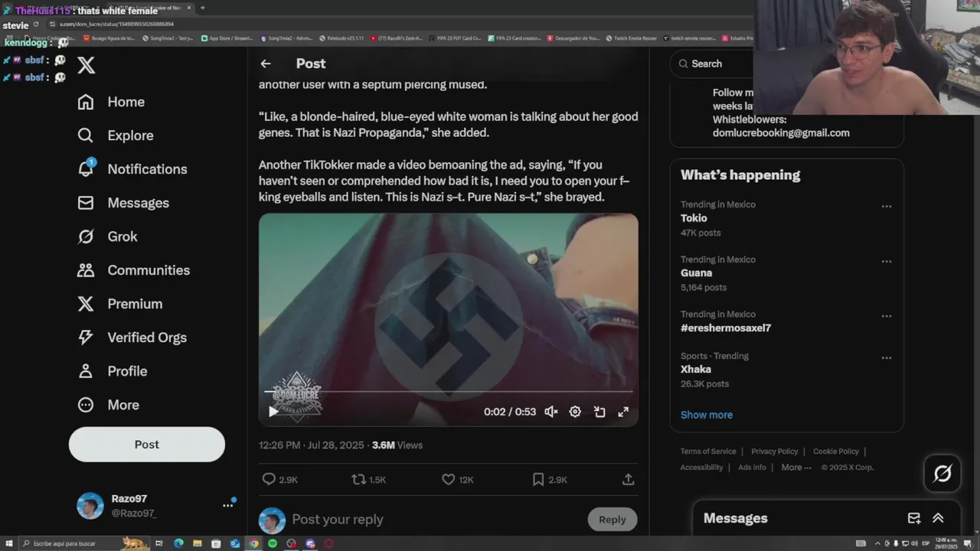The image size is (980, 551).
Task: Enter video fullscreen mode
Action: pyautogui.click(x=623, y=412)
